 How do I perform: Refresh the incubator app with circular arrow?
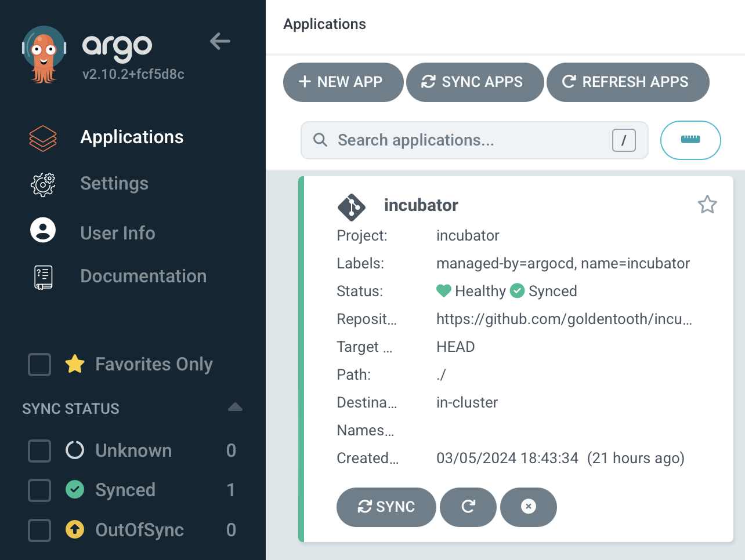tap(468, 507)
